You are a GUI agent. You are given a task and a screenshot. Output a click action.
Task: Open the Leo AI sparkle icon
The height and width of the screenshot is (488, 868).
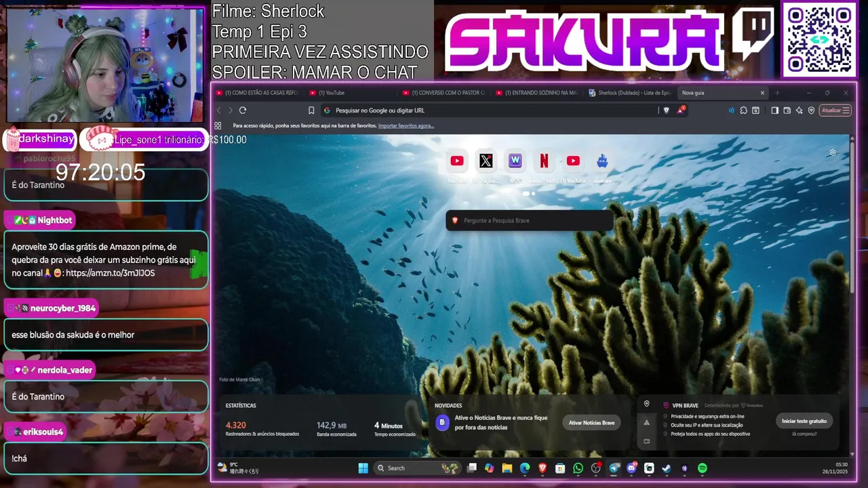tap(799, 110)
